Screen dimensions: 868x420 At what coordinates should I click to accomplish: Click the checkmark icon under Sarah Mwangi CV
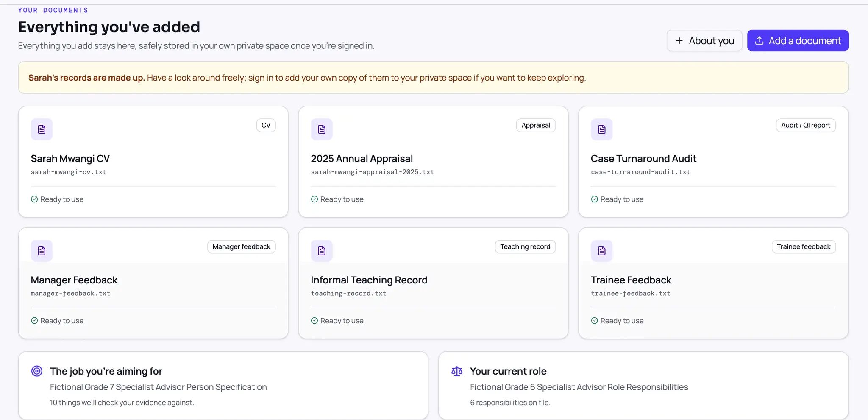click(x=34, y=199)
